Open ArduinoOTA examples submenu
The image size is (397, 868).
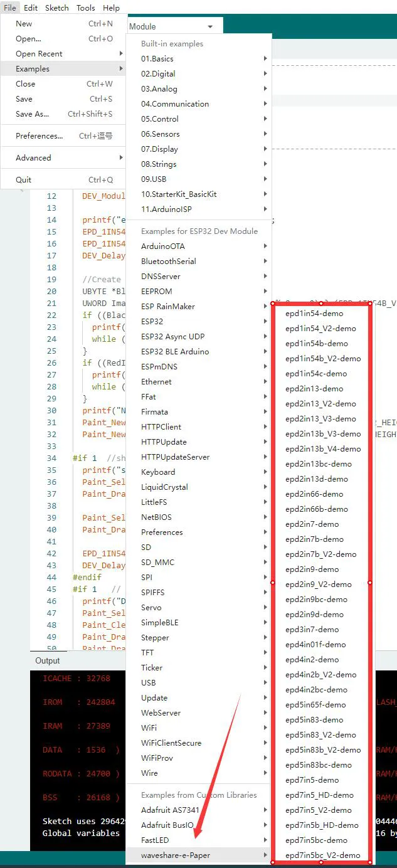coord(199,246)
